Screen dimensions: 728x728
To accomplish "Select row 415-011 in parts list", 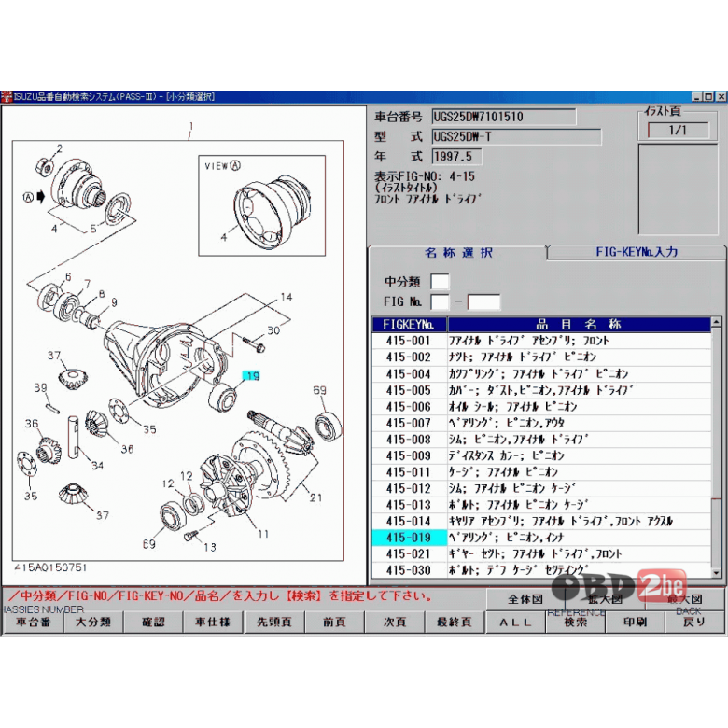I will click(541, 472).
